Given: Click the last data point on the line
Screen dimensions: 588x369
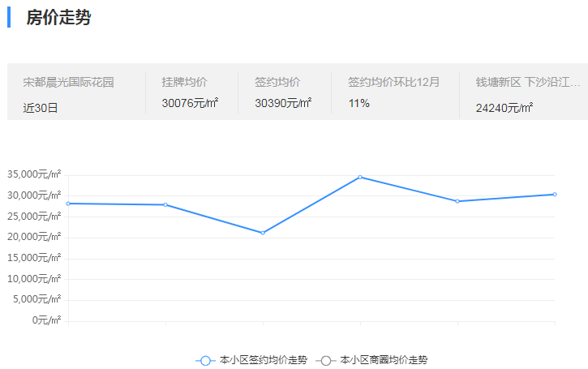Looking at the screenshot, I should click(555, 195).
